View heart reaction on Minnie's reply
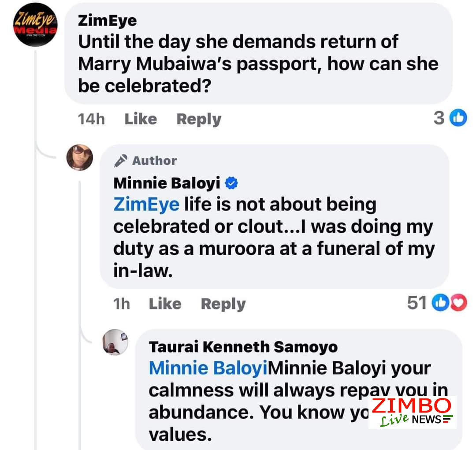476x450 pixels. tap(458, 302)
